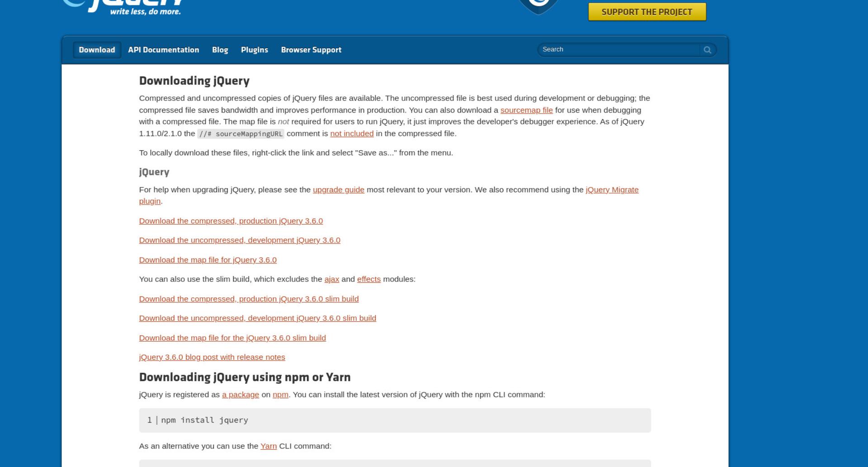
Task: Download uncompressed development 3.6.0 slim build
Action: point(258,318)
